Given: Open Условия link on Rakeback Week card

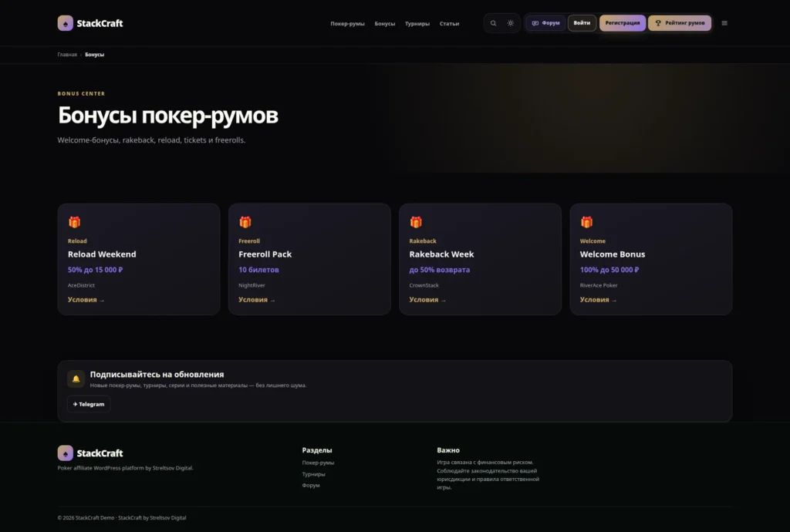Looking at the screenshot, I should [427, 300].
